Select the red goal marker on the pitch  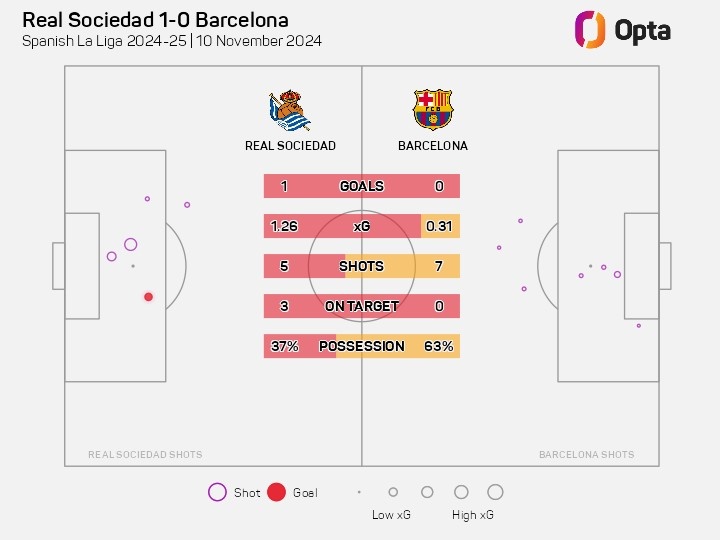click(148, 297)
